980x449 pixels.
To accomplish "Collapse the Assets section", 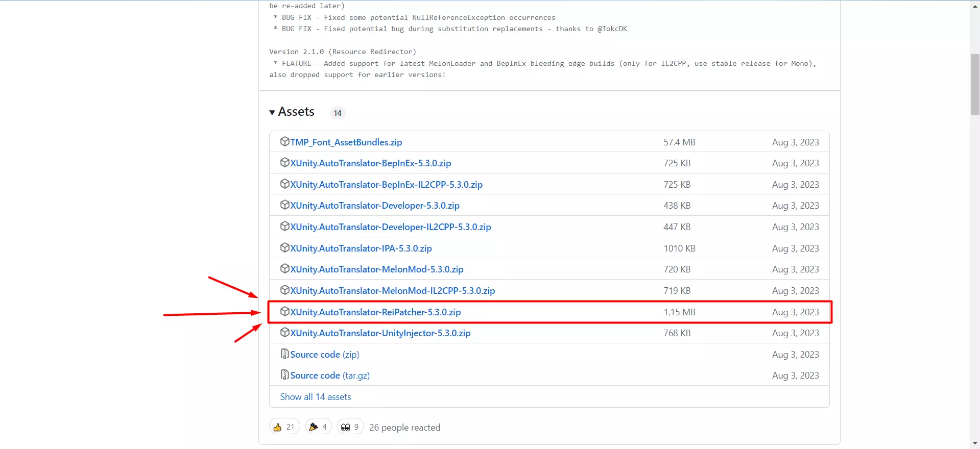I will point(292,112).
